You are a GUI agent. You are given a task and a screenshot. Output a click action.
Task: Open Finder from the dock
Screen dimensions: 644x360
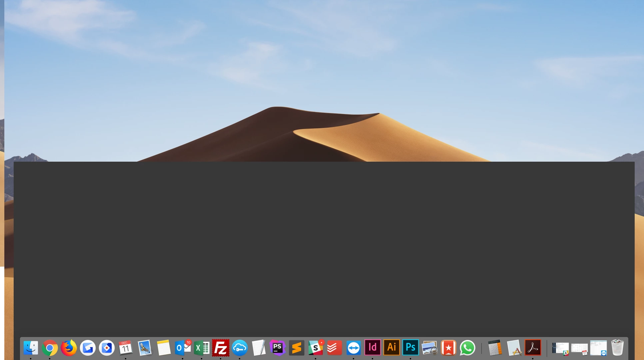(31, 348)
